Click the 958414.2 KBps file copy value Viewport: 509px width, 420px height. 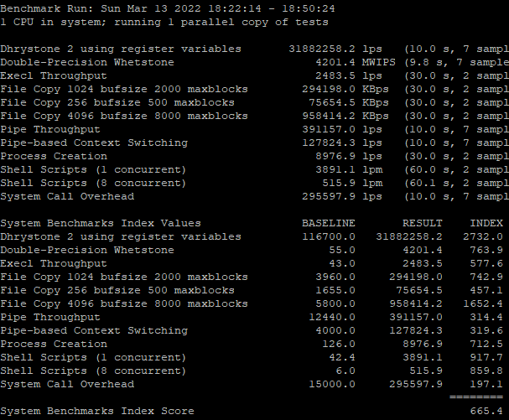(345, 117)
